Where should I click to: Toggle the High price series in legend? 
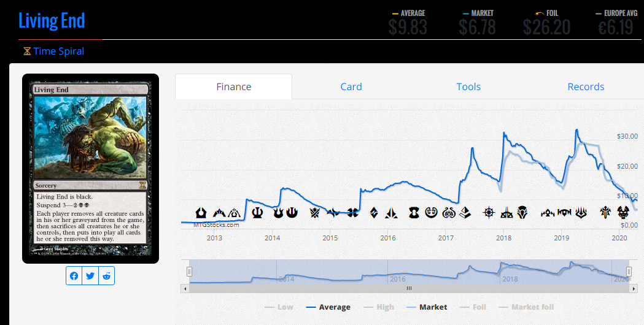pyautogui.click(x=379, y=307)
